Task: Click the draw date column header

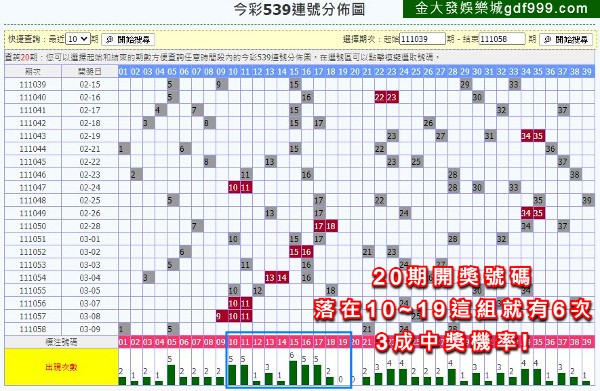Action: click(90, 72)
